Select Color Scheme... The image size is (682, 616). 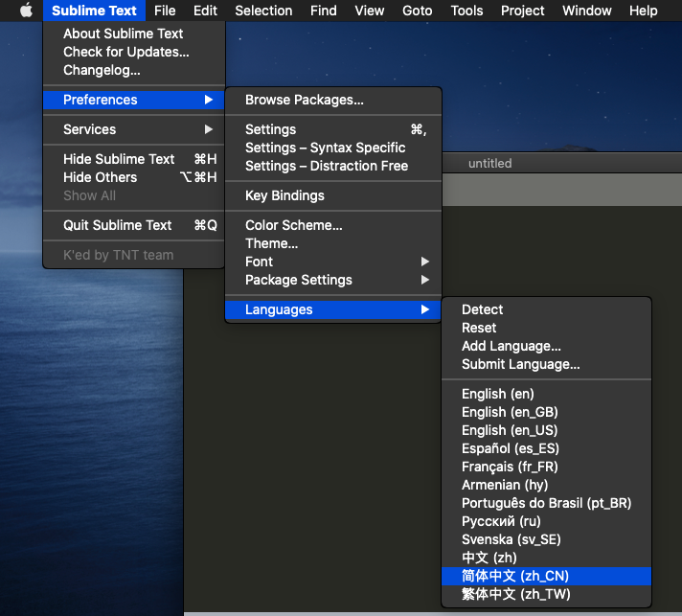click(x=333, y=225)
